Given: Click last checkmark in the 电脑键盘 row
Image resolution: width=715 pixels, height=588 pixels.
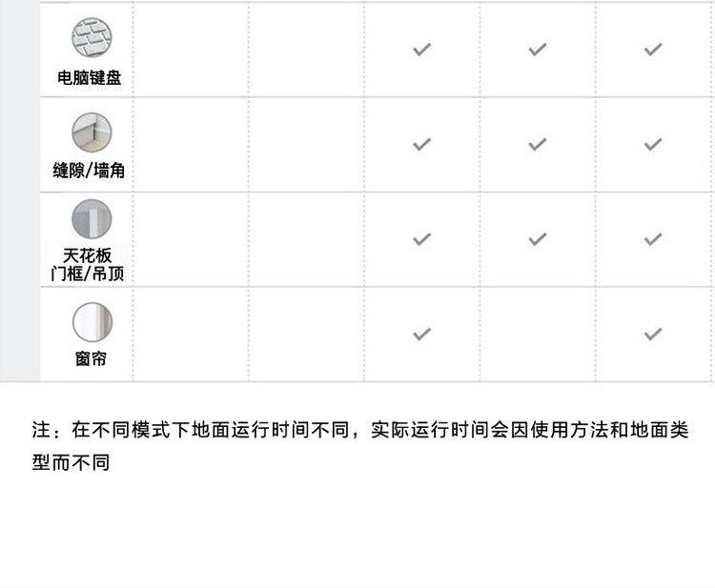Looking at the screenshot, I should coord(653,50).
